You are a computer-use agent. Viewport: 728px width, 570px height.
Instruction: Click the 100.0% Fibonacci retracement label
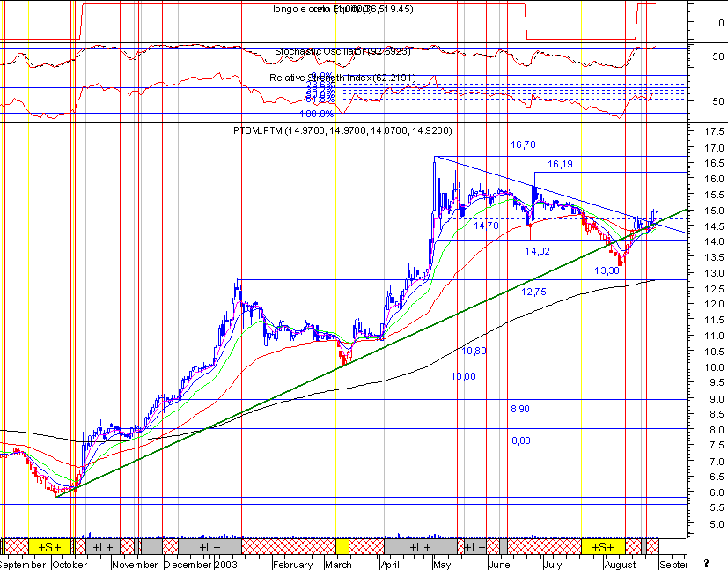(x=317, y=114)
